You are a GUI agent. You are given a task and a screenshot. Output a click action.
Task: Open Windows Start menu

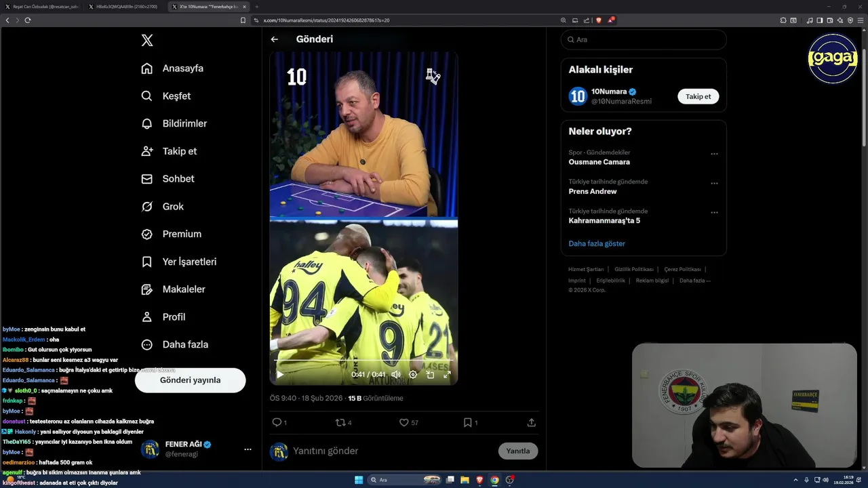click(x=359, y=480)
